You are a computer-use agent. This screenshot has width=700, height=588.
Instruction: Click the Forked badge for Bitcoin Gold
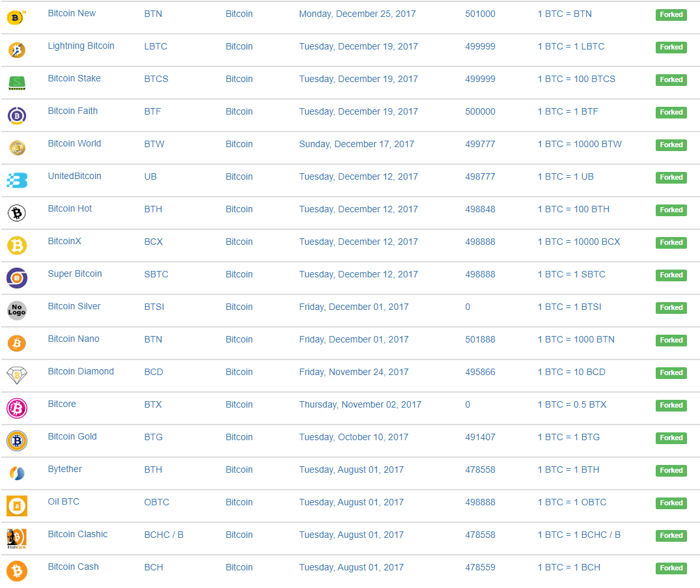click(671, 438)
